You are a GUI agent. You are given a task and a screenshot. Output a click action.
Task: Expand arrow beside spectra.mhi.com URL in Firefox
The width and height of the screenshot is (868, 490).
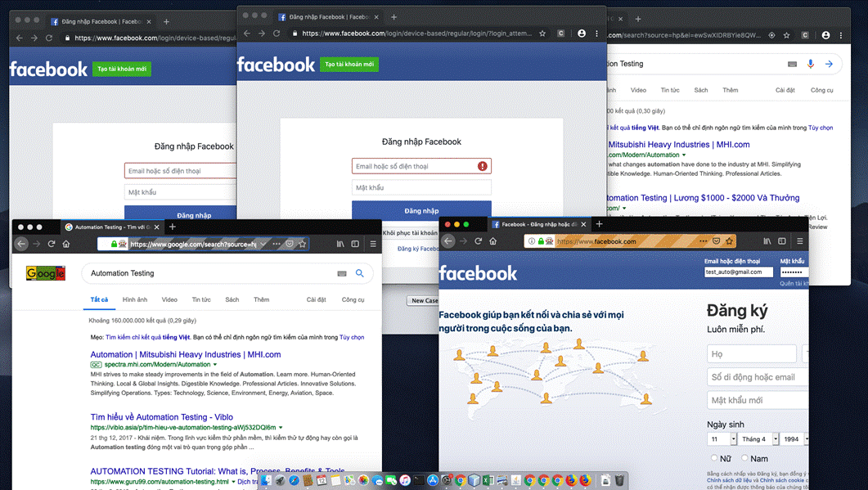[215, 365]
